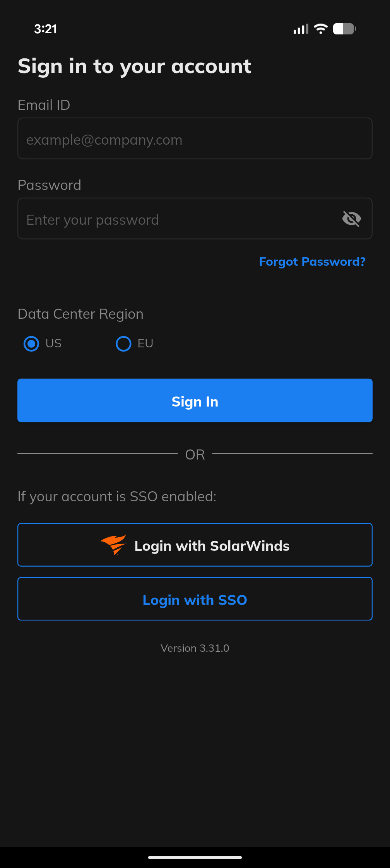The width and height of the screenshot is (390, 868).
Task: Focus the Enter your password field
Action: click(178, 219)
